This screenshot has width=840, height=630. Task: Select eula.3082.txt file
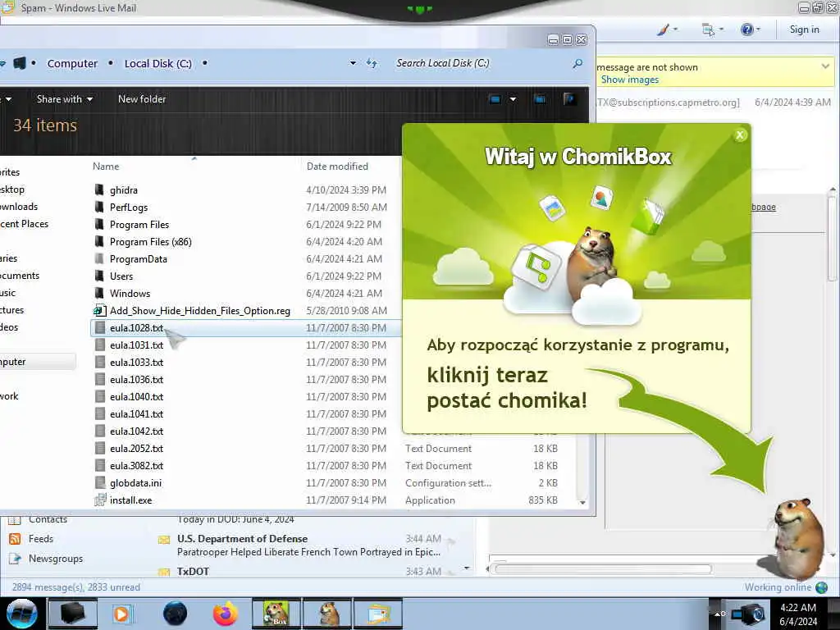click(x=136, y=466)
